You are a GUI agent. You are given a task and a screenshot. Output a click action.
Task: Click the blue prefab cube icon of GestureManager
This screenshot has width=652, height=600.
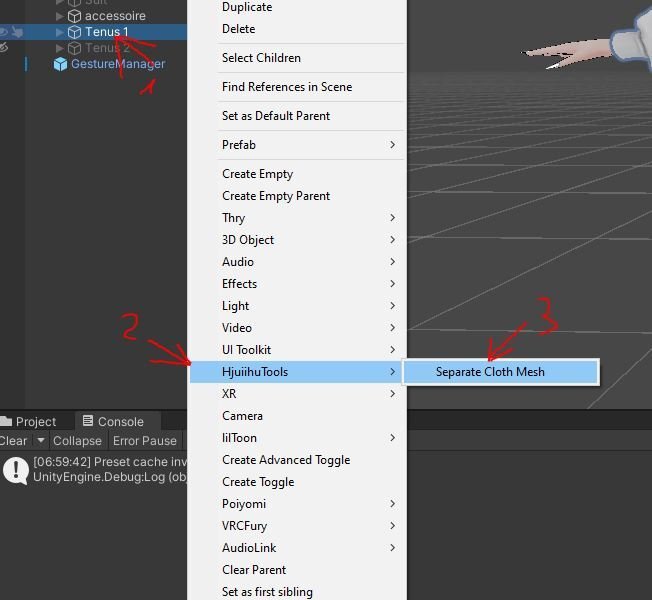click(60, 64)
